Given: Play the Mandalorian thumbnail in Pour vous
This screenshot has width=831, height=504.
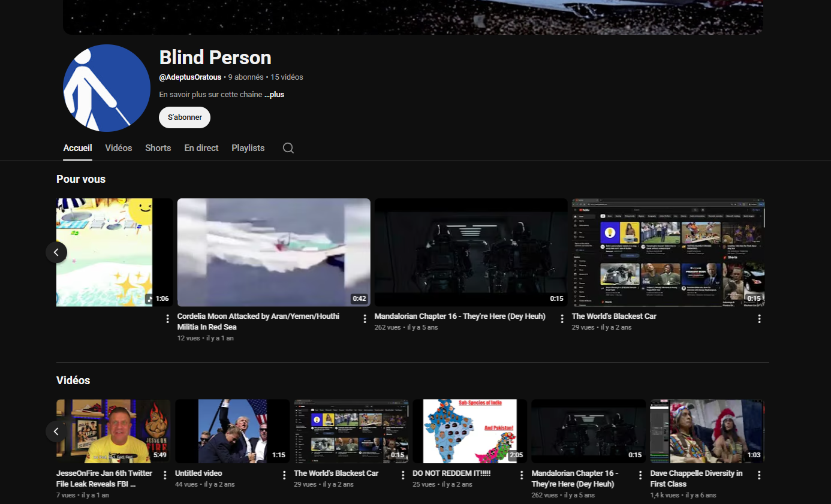Looking at the screenshot, I should click(x=471, y=252).
